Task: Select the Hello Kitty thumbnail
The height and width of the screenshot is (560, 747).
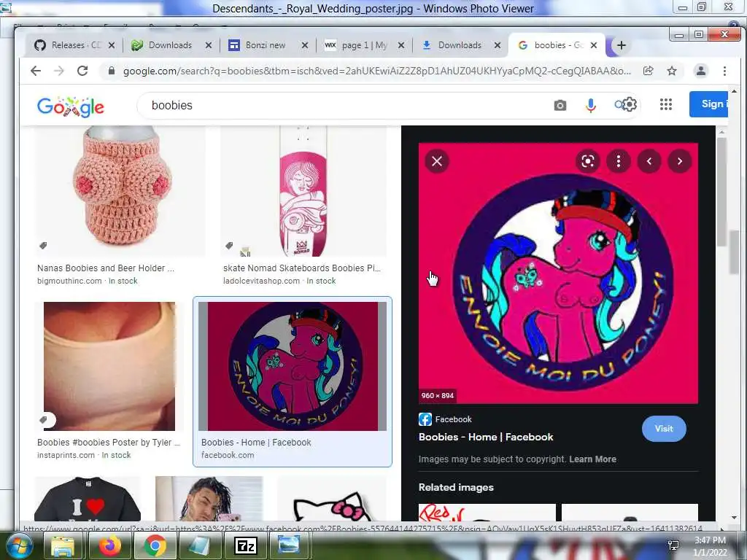Action: coord(332,499)
